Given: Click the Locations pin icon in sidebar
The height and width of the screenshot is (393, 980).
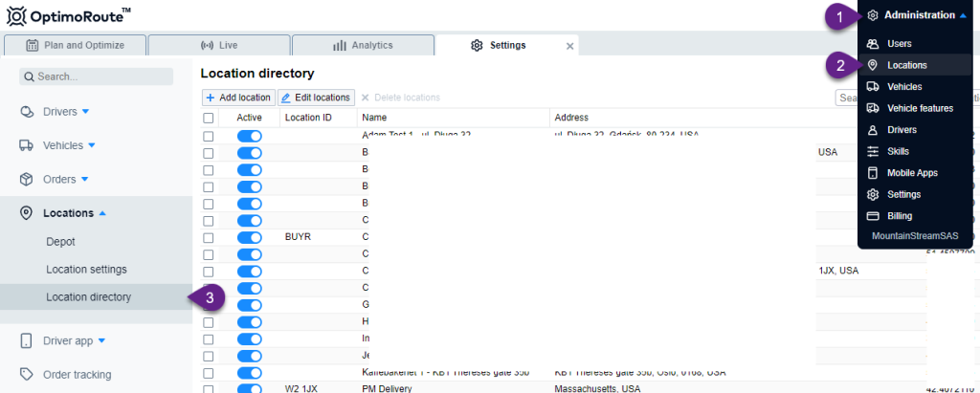Looking at the screenshot, I should [x=26, y=213].
